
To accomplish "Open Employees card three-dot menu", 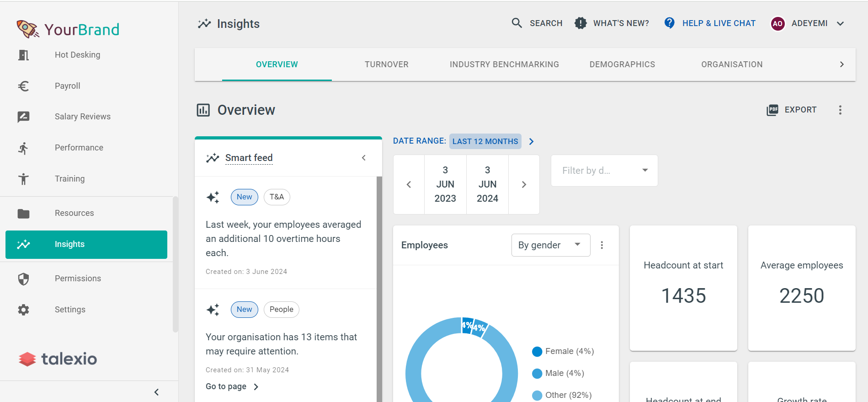I will (x=602, y=245).
